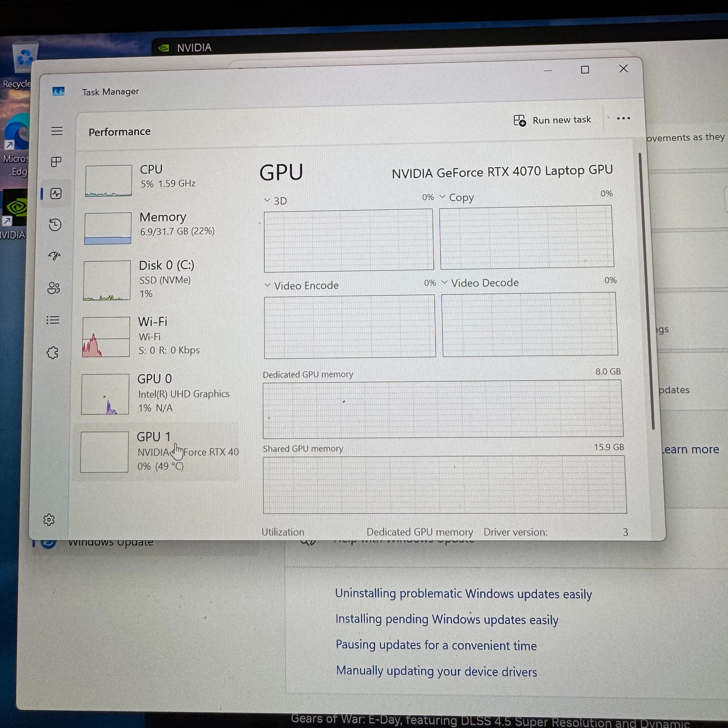Open 'Installing pending Windows updates easily' link

tap(447, 620)
